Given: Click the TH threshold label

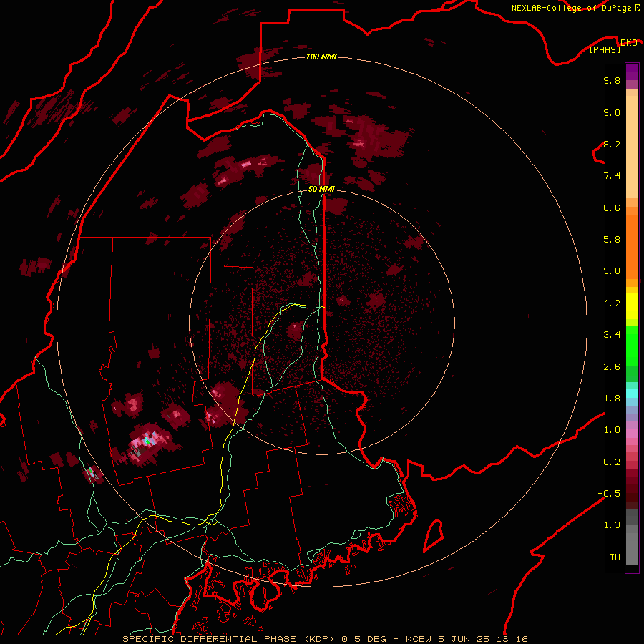Looking at the screenshot, I should (615, 557).
